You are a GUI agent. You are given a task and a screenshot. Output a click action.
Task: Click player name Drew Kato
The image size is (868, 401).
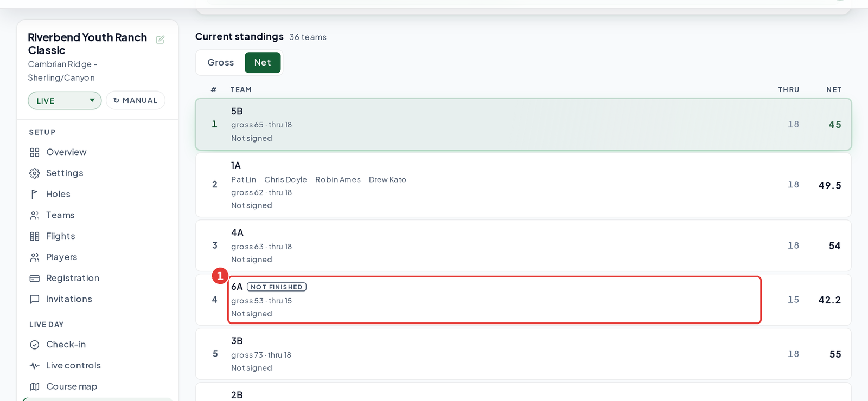(387, 179)
